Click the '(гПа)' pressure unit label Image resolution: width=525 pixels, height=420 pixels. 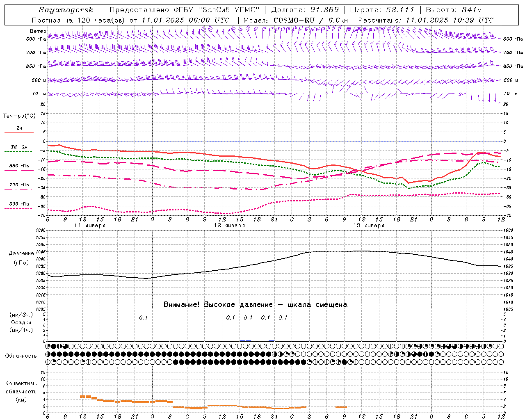(x=21, y=262)
